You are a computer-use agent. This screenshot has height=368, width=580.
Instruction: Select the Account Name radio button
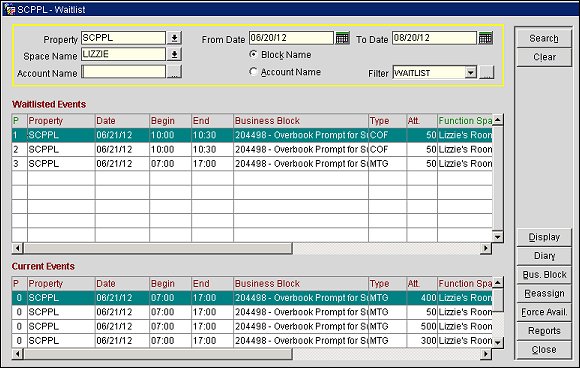pyautogui.click(x=253, y=71)
